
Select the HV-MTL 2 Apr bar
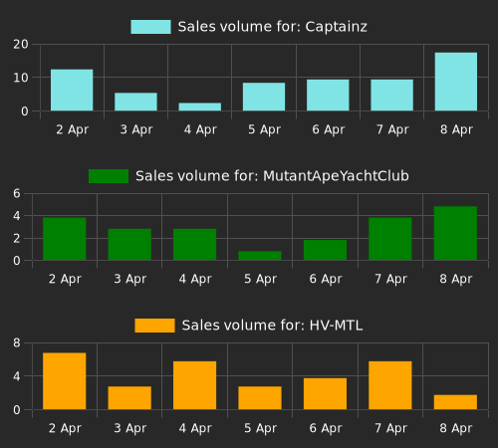pos(65,381)
